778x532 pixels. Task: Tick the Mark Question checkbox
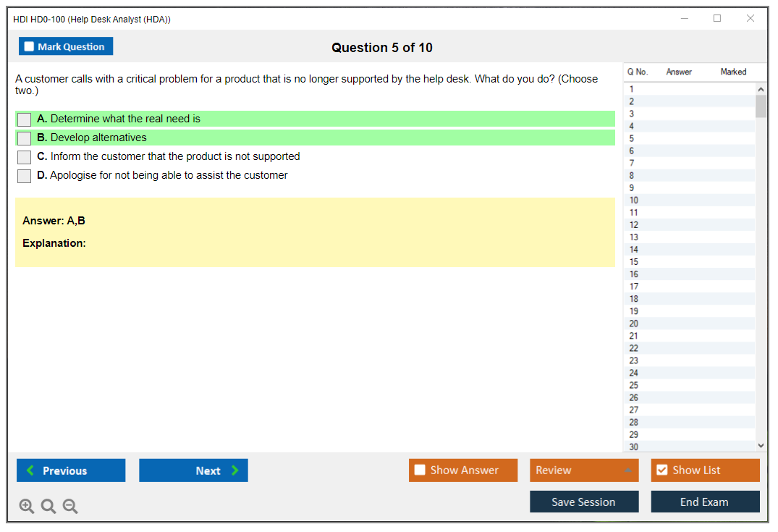[30, 46]
